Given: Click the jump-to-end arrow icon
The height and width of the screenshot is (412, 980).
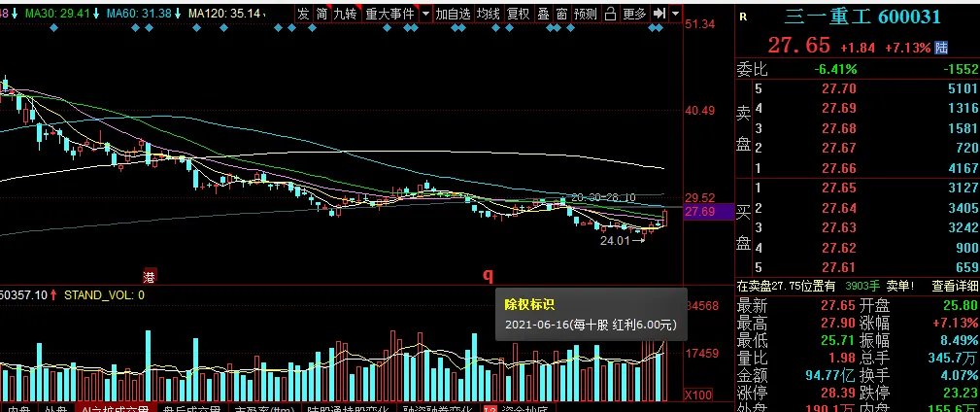Looking at the screenshot, I should tap(659, 14).
